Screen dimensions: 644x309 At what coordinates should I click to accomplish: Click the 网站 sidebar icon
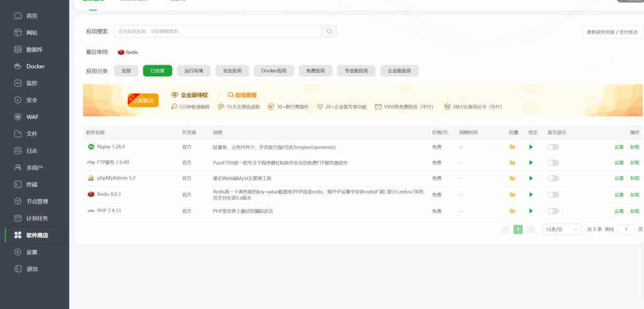[18, 33]
